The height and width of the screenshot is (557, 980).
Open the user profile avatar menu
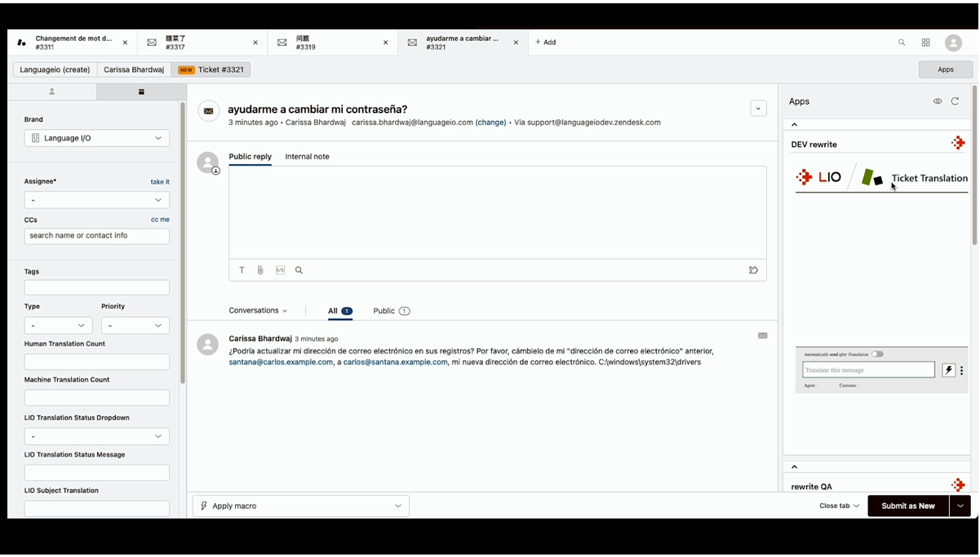[953, 42]
